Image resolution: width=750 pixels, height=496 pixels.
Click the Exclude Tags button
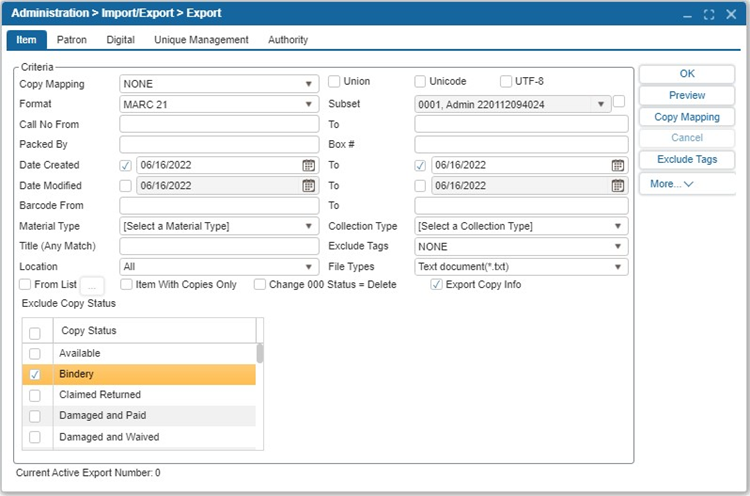(x=687, y=159)
